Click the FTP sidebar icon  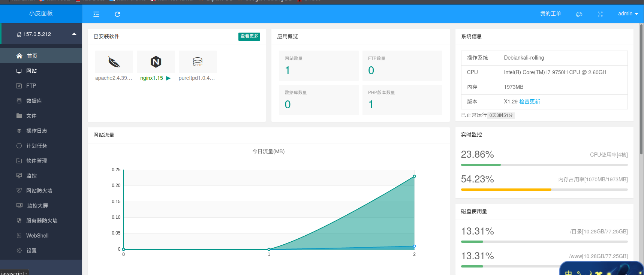point(19,86)
